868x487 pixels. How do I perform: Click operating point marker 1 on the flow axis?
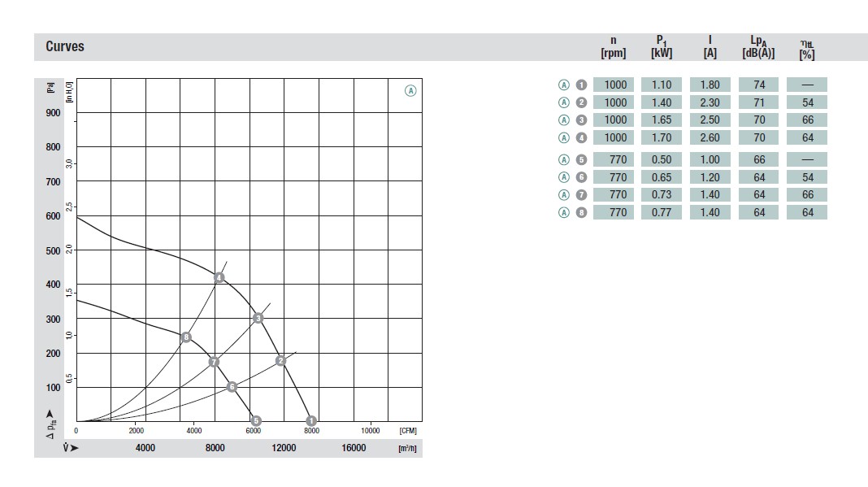click(x=311, y=421)
